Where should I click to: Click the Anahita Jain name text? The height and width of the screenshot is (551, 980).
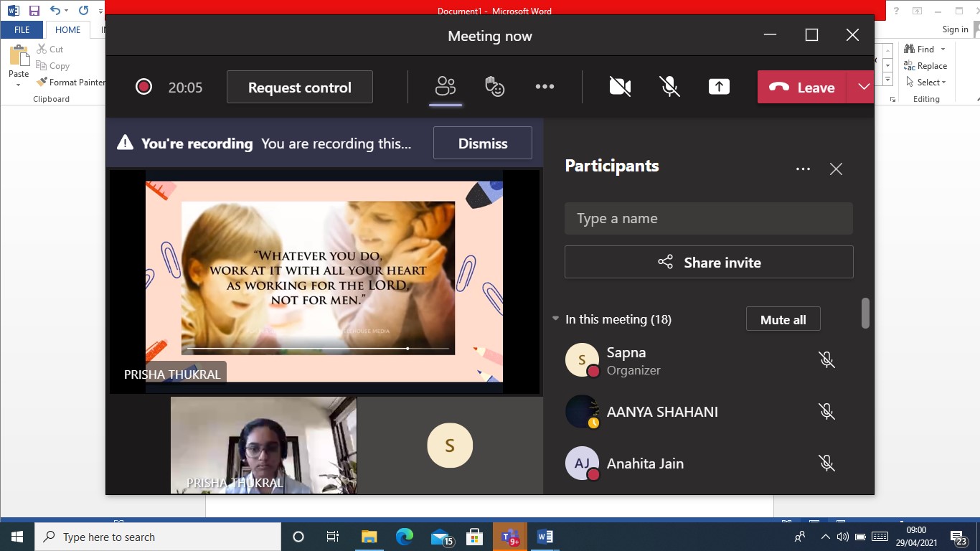pyautogui.click(x=645, y=463)
